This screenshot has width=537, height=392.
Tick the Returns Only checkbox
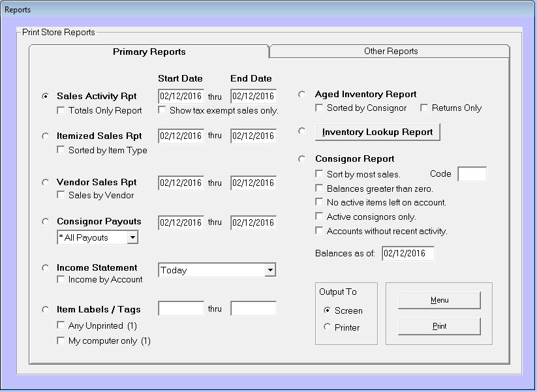tap(424, 108)
